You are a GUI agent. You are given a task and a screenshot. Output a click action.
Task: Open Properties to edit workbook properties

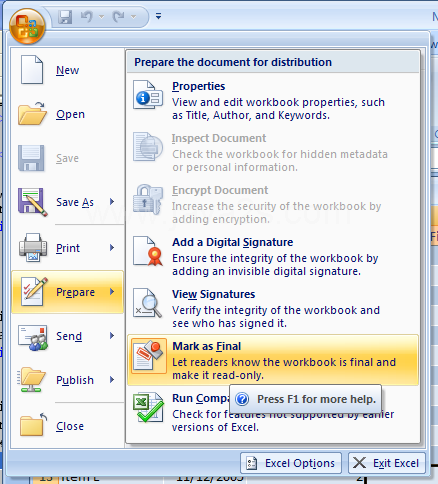point(199,86)
